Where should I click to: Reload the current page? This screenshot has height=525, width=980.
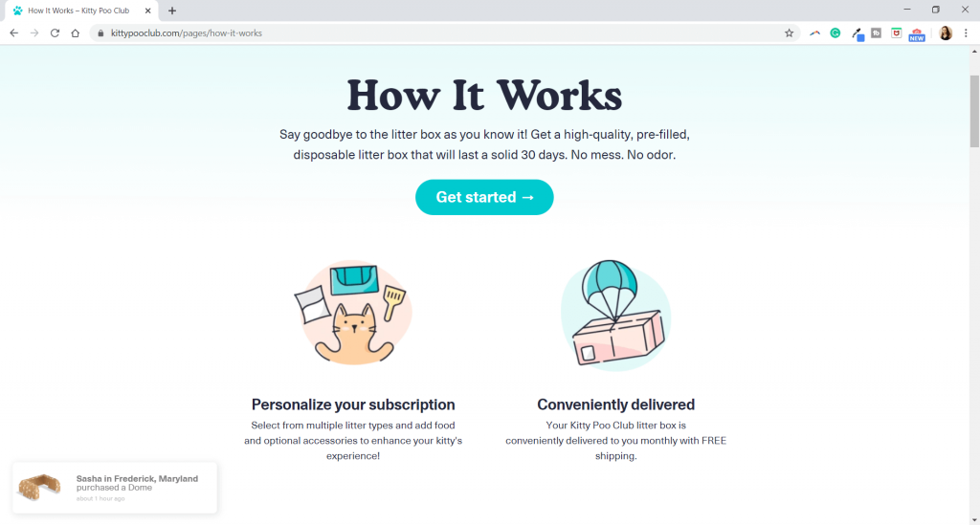point(55,33)
